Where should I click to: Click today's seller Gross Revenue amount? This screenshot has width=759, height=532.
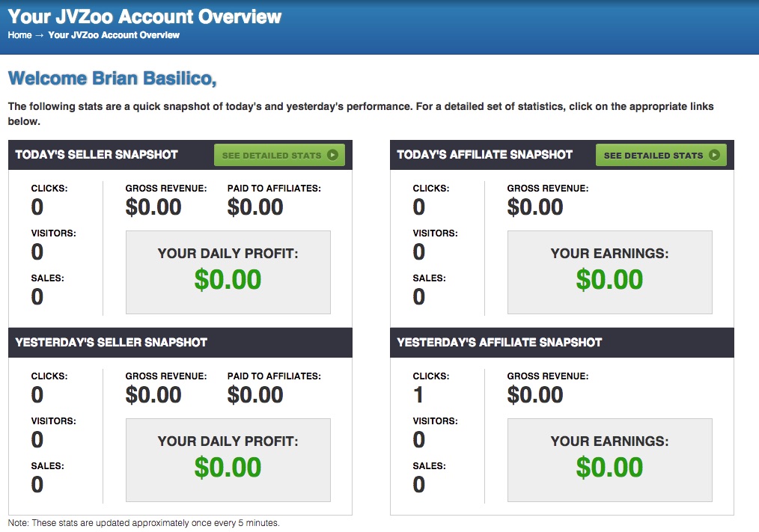[x=153, y=207]
